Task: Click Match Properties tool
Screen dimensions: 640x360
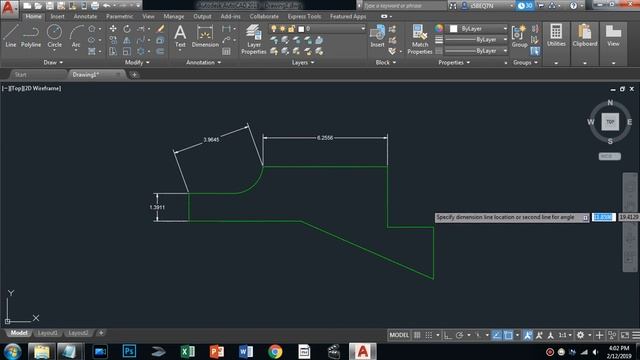Action: (420, 39)
